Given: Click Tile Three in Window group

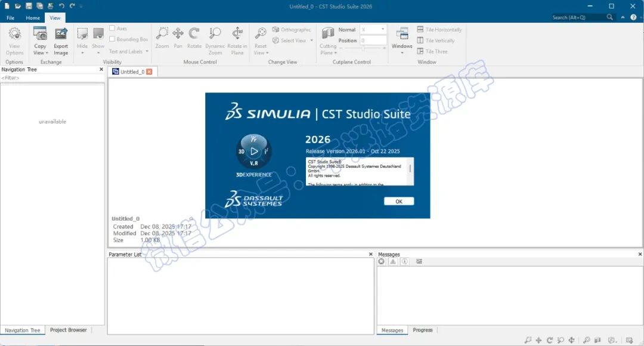Looking at the screenshot, I should (x=432, y=51).
